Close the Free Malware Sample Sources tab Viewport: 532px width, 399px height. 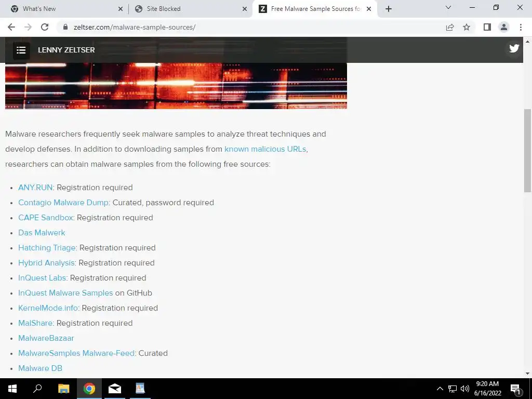(x=369, y=9)
